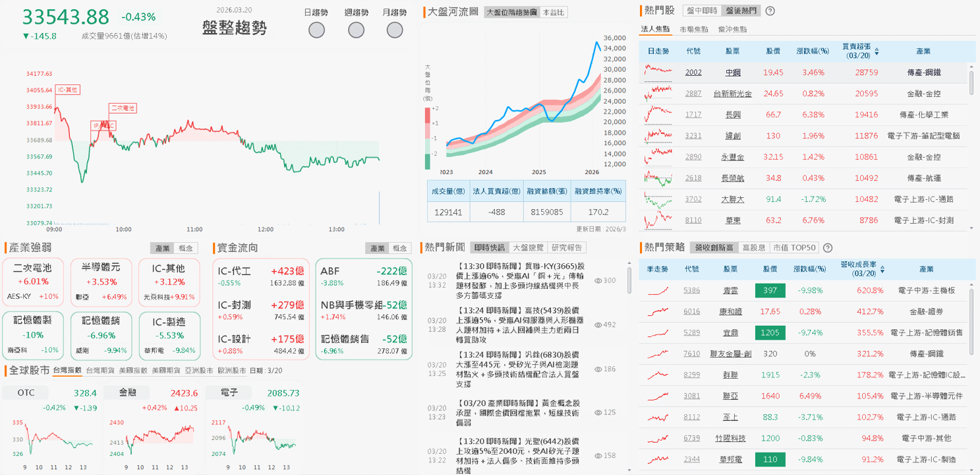This screenshot has width=980, height=475.
Task: Switch to 當沖焦點 tab
Action: click(732, 29)
